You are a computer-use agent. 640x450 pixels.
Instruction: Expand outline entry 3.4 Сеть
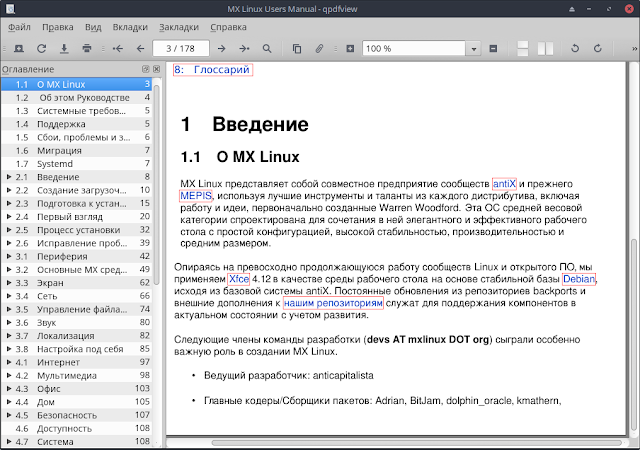click(9, 296)
